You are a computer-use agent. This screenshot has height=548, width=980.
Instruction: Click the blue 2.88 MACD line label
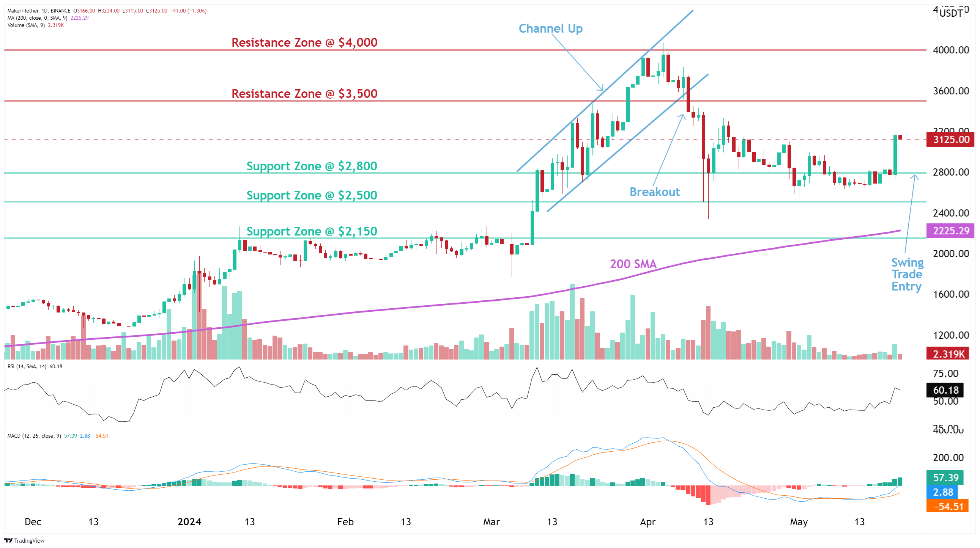point(942,492)
